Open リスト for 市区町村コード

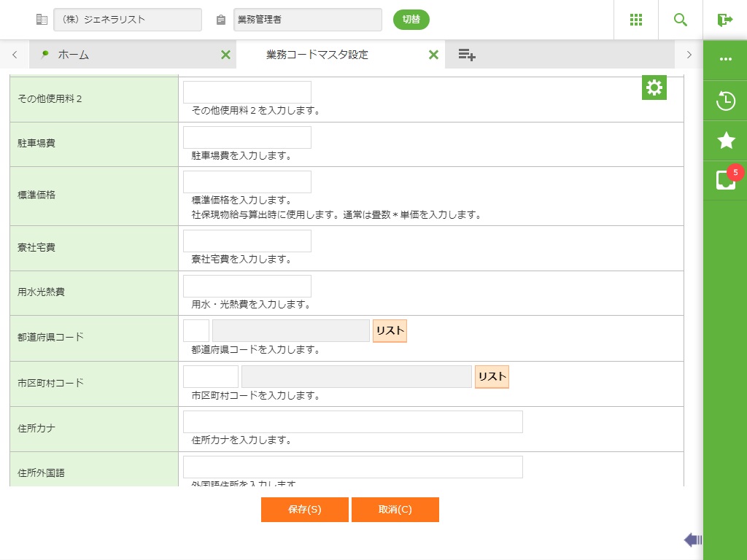pos(492,376)
